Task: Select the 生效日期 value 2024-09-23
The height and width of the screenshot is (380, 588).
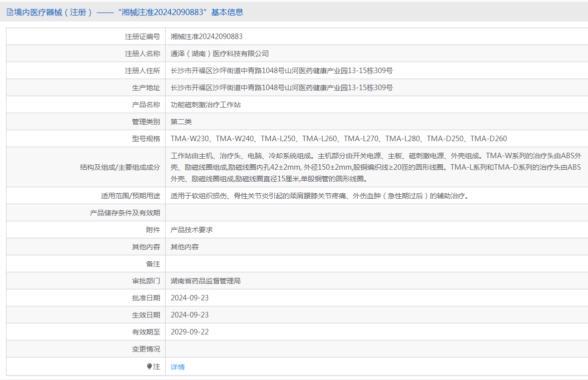Action: (189, 315)
